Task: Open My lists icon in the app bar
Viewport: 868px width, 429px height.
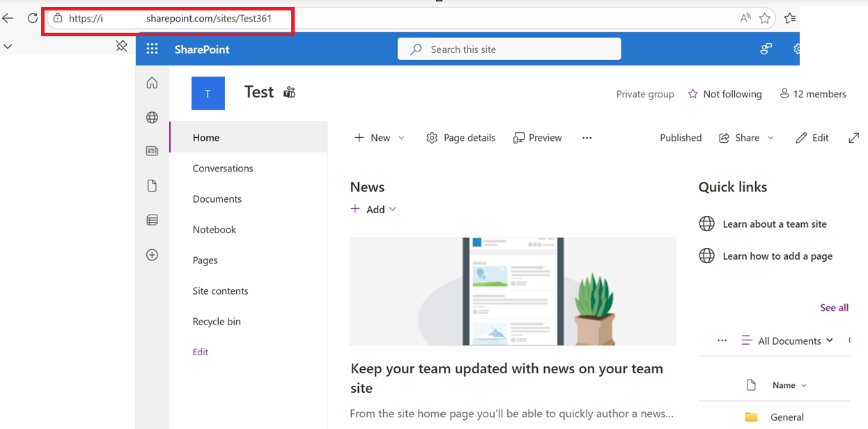Action: [152, 220]
